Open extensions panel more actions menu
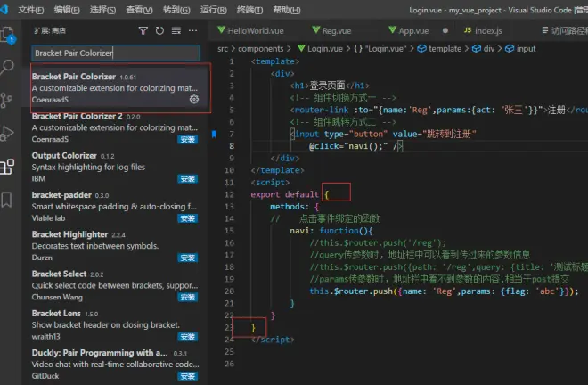588x385 pixels. (x=192, y=30)
